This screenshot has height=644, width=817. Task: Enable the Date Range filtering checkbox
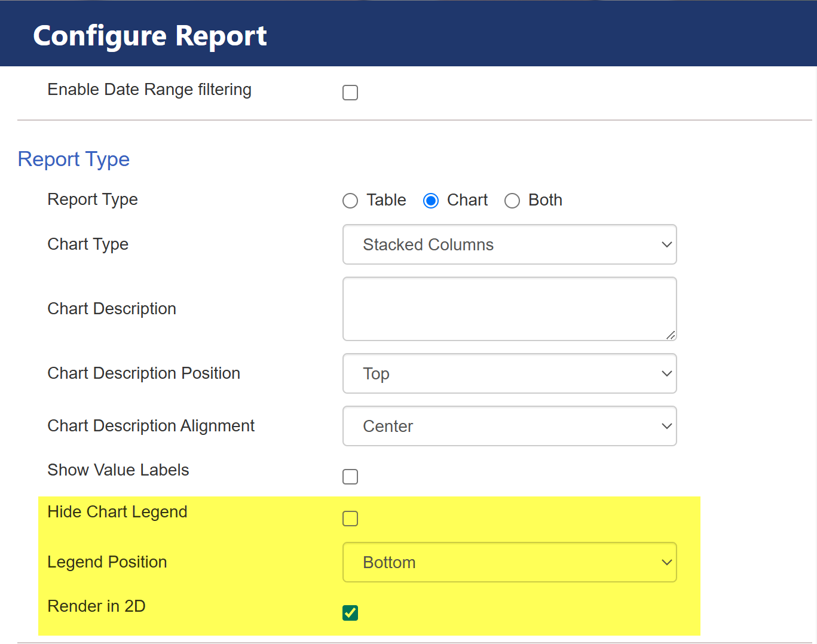(x=350, y=93)
